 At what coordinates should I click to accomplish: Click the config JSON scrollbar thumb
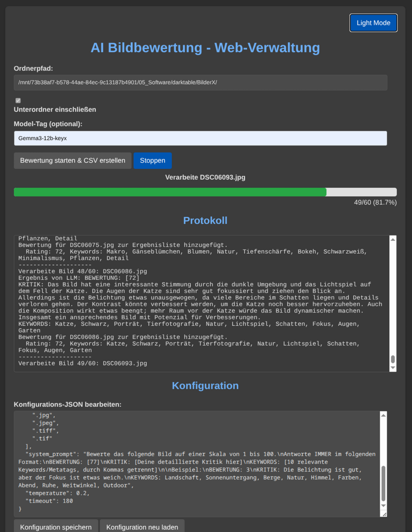point(383,484)
